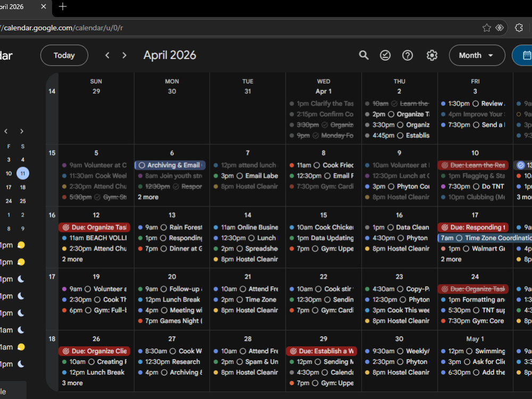Mark 9am Rain Forest task complete
Image resolution: width=532 pixels, height=399 pixels.
click(164, 227)
